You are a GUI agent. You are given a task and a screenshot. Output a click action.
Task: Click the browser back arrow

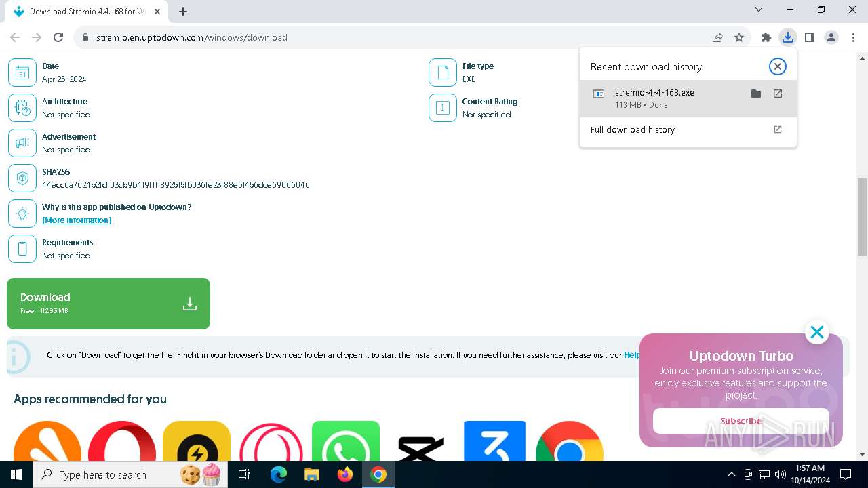pos(15,37)
